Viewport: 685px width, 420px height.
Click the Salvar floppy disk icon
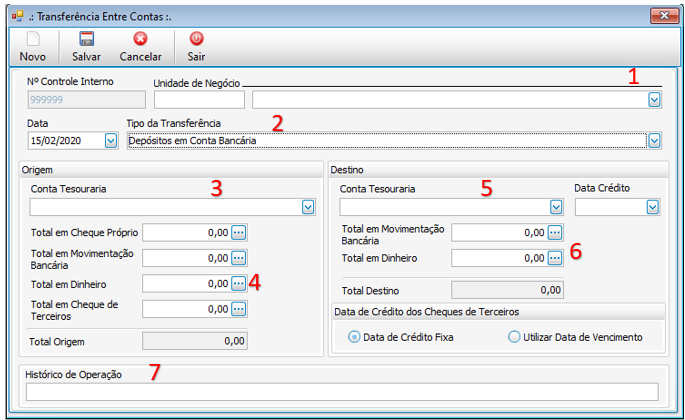click(86, 39)
